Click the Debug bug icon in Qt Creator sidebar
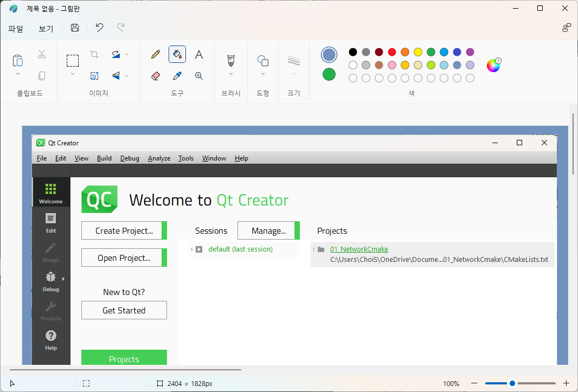Image resolution: width=578 pixels, height=392 pixels. pyautogui.click(x=51, y=281)
